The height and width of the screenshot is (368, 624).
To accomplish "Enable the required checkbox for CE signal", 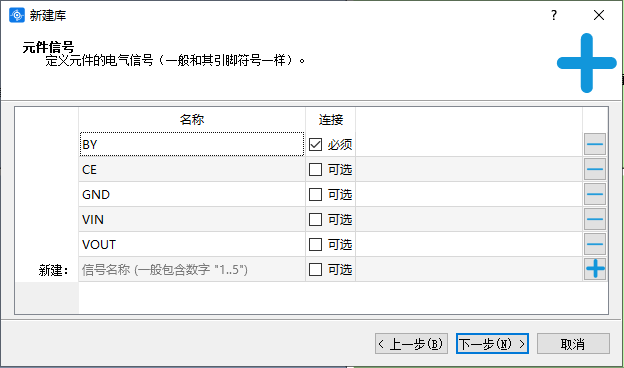I will [316, 169].
